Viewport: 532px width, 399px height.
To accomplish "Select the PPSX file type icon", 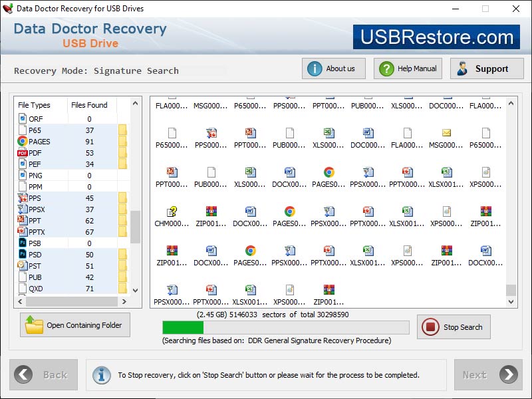I will pos(24,209).
